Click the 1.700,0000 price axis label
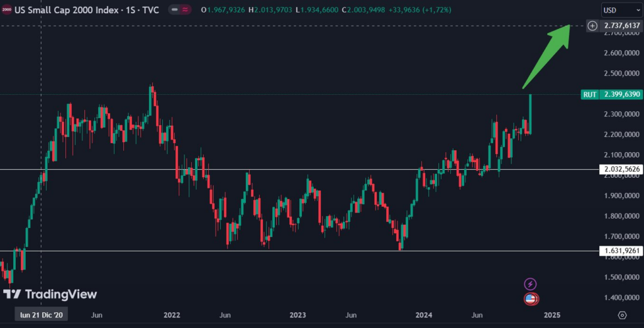 [x=621, y=236]
